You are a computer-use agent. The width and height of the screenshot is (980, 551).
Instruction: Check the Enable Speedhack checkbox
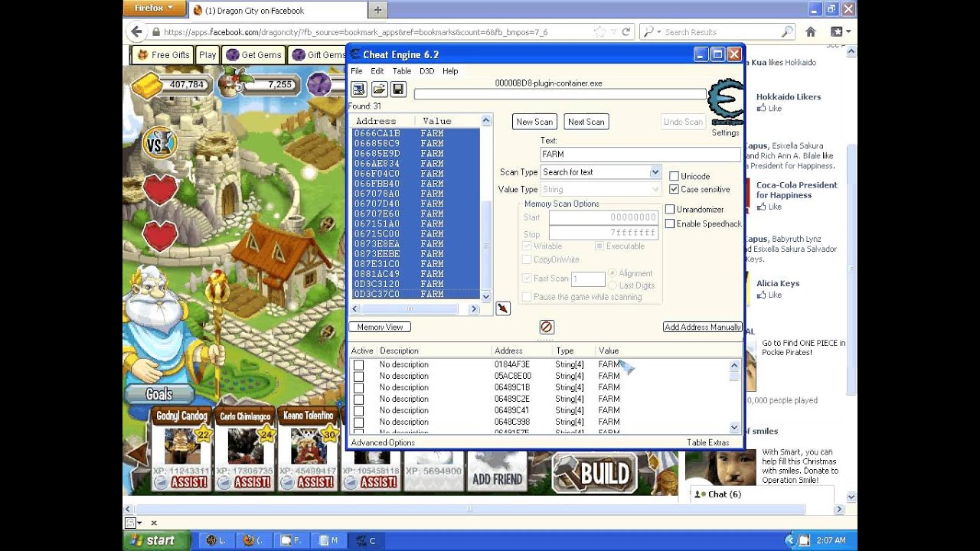670,223
